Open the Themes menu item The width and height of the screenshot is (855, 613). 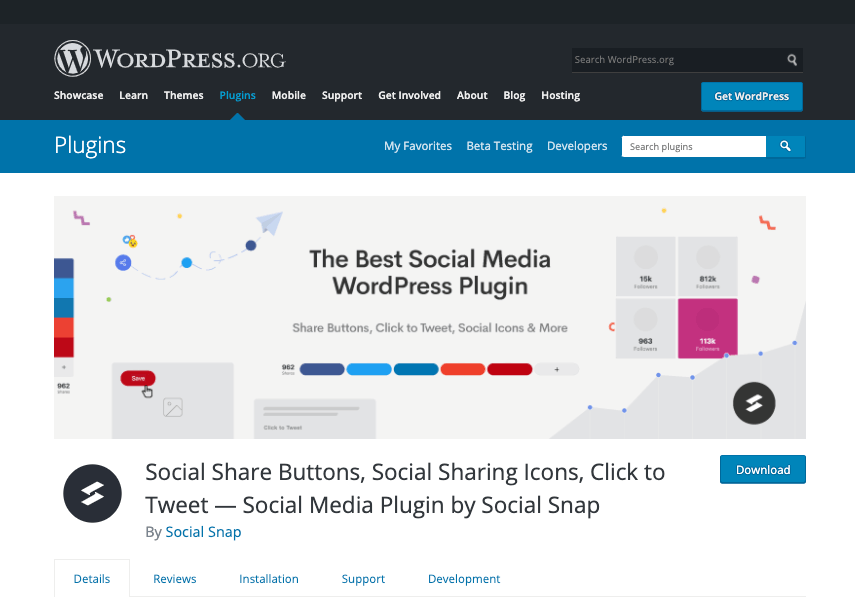pos(184,95)
